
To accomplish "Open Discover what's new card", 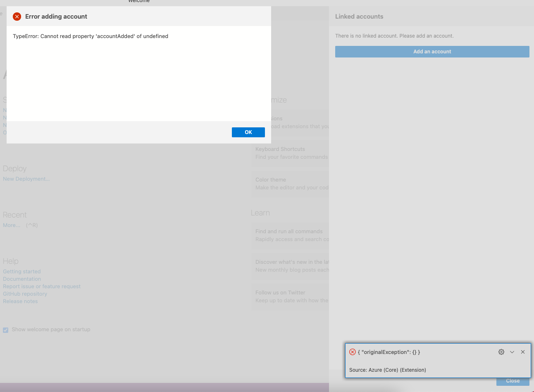I will pyautogui.click(x=290, y=266).
